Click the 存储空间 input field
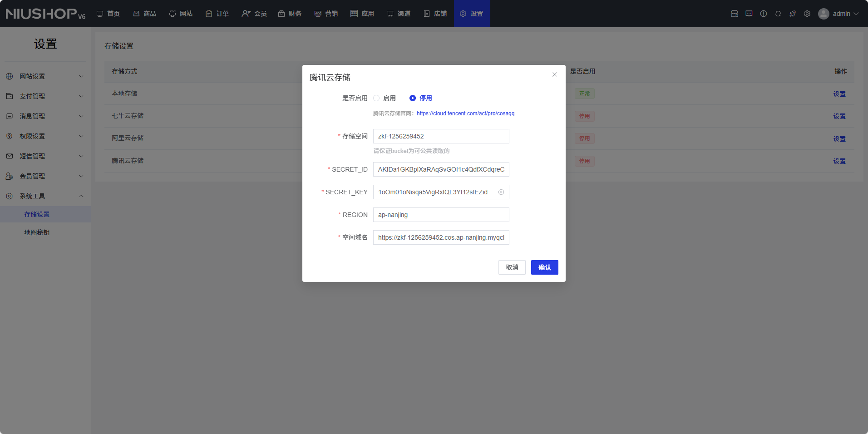This screenshot has height=434, width=868. [x=441, y=136]
